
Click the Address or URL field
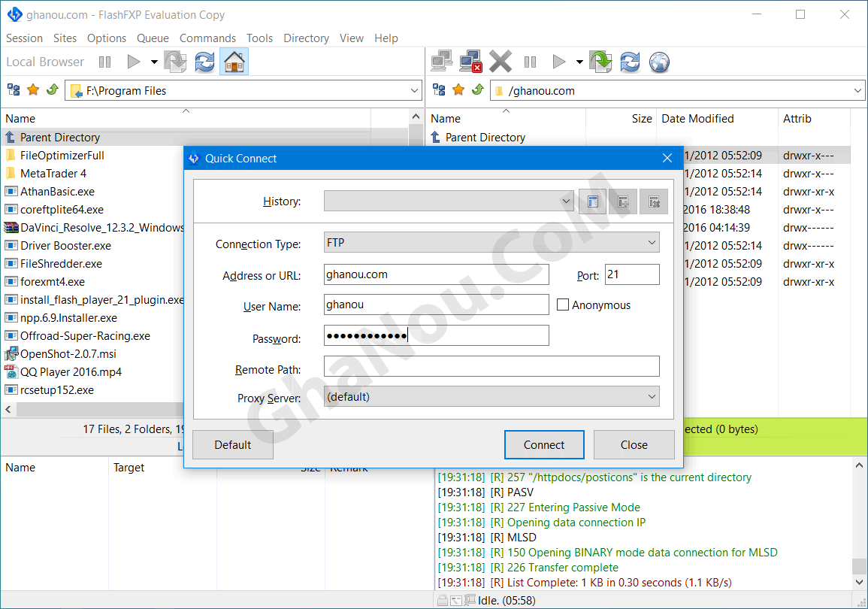point(436,274)
